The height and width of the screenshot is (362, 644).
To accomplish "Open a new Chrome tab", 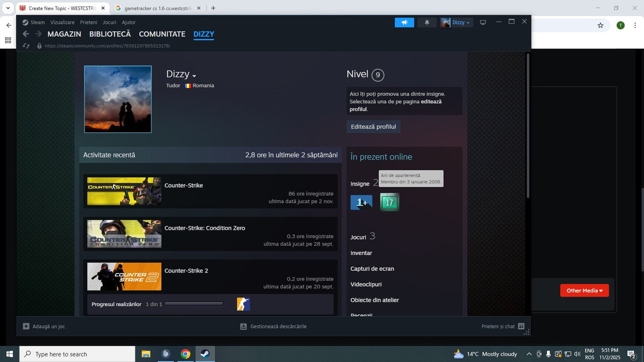I will pyautogui.click(x=213, y=8).
